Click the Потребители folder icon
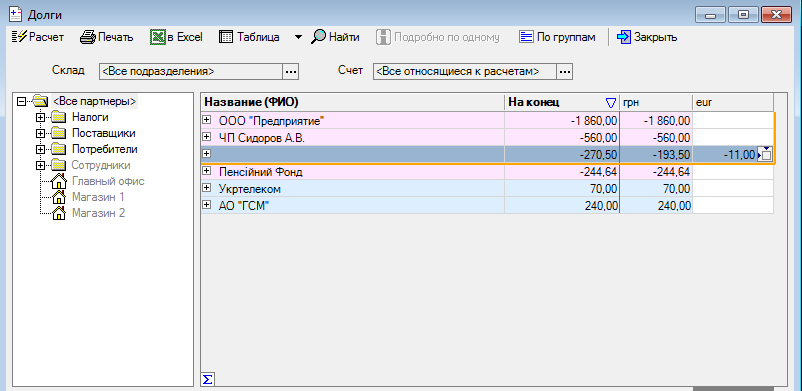Screen dimensions: 802x391 click(x=59, y=149)
